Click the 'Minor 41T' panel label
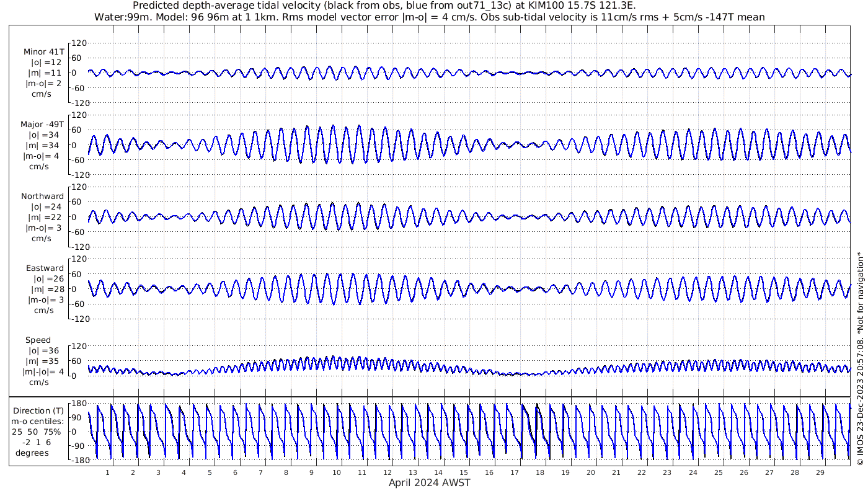Viewport: 868px width, 496px height. click(x=43, y=51)
